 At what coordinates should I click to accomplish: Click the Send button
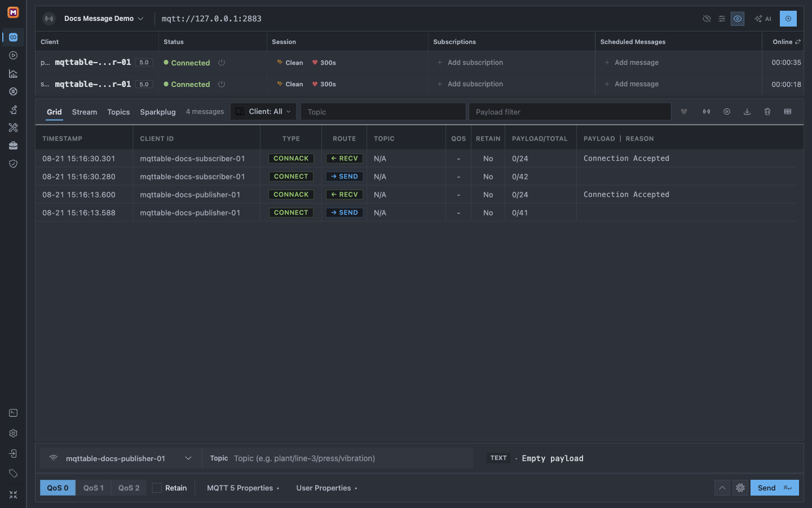[774, 488]
